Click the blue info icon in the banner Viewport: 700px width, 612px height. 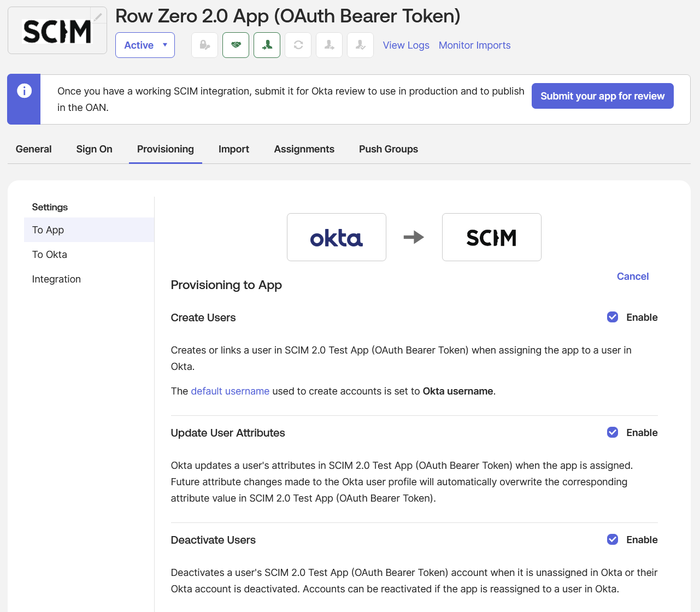23,91
